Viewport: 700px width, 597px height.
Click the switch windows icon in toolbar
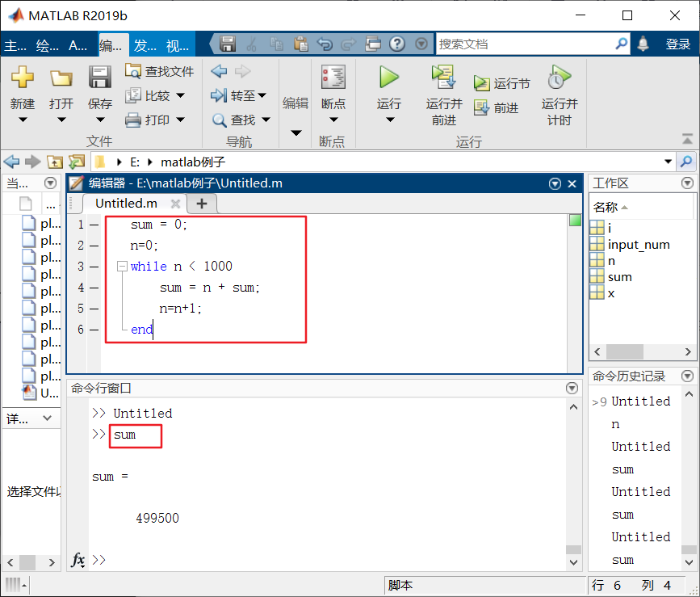(373, 44)
